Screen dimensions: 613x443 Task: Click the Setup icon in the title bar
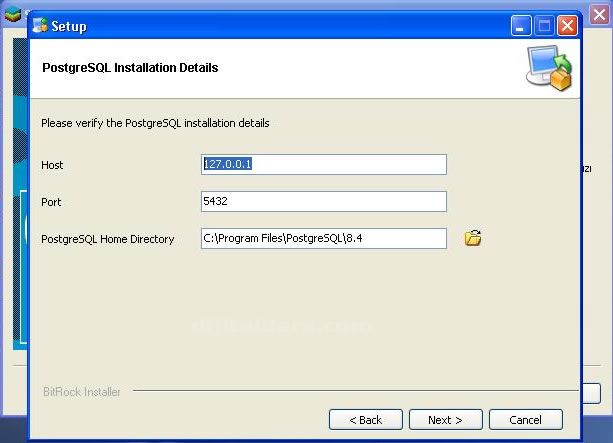pos(40,26)
